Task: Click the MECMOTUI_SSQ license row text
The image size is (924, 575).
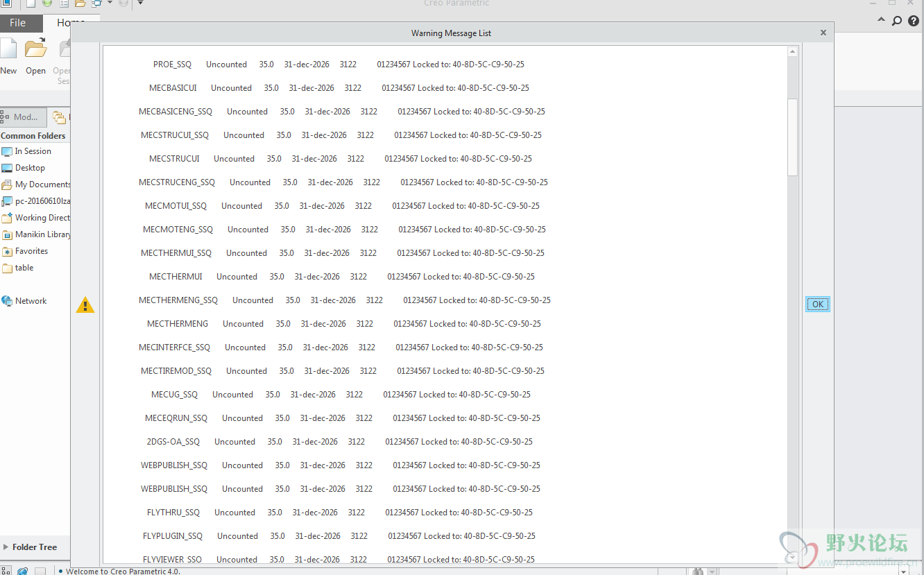Action: tap(342, 206)
